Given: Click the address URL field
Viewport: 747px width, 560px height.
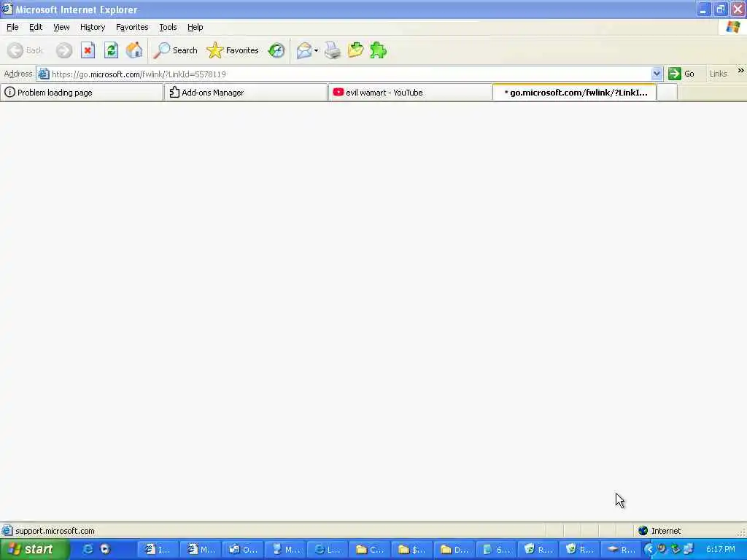Looking at the screenshot, I should pos(350,74).
